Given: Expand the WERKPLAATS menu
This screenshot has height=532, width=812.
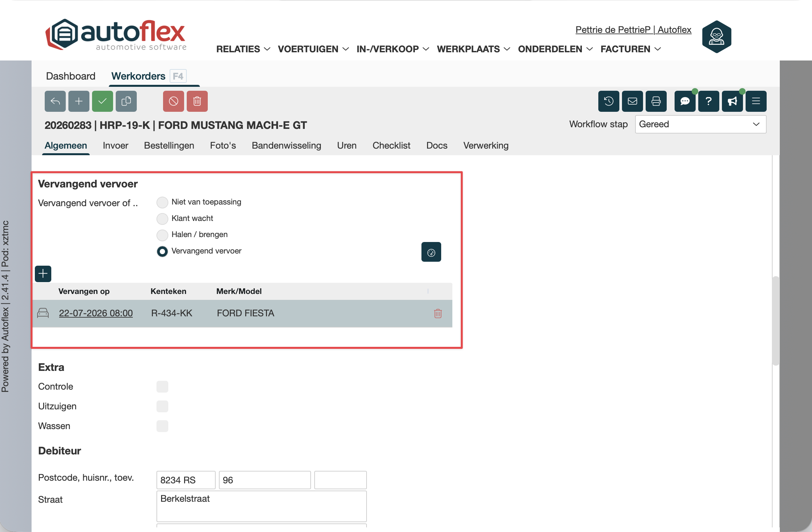Looking at the screenshot, I should click(x=473, y=49).
